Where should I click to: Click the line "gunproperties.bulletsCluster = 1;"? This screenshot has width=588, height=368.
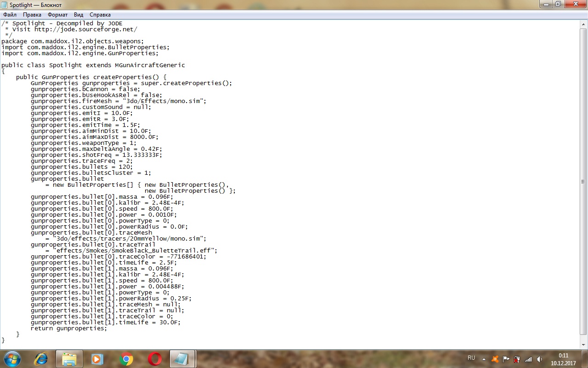tap(91, 172)
